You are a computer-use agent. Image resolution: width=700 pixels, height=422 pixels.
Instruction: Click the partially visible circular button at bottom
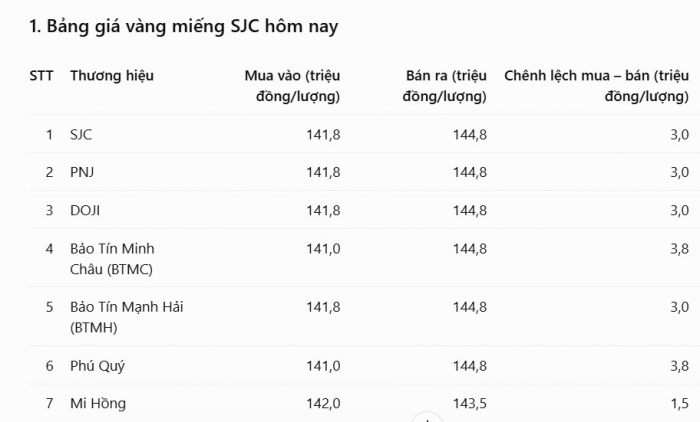(427, 418)
